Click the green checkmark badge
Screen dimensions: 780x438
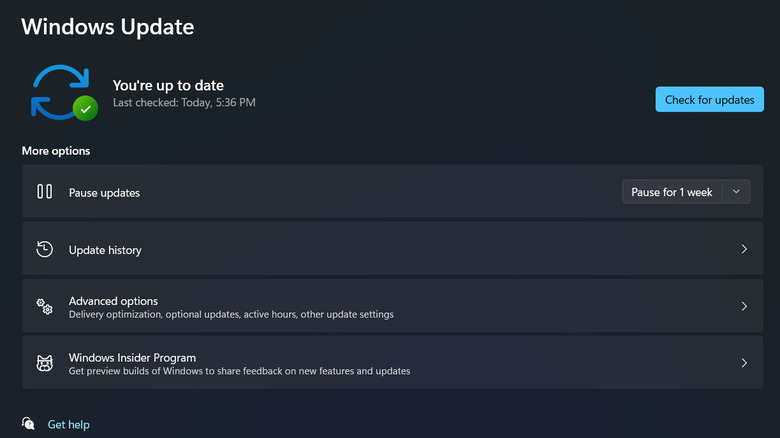coord(86,109)
